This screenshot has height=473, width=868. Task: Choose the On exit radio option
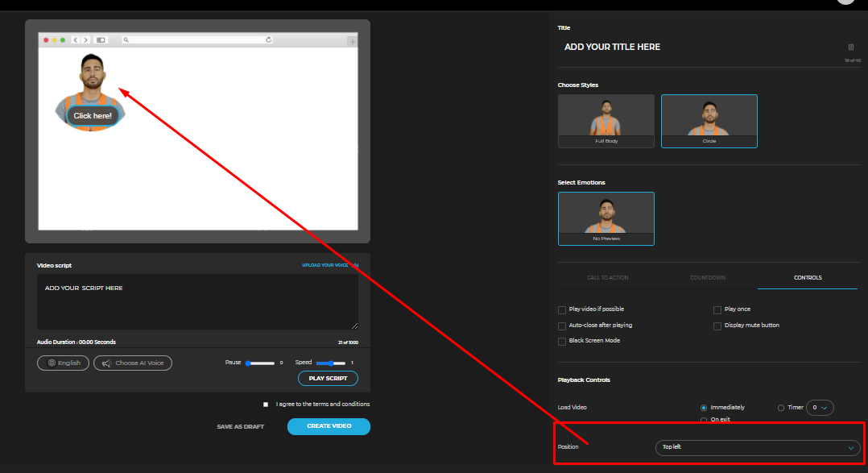point(704,420)
